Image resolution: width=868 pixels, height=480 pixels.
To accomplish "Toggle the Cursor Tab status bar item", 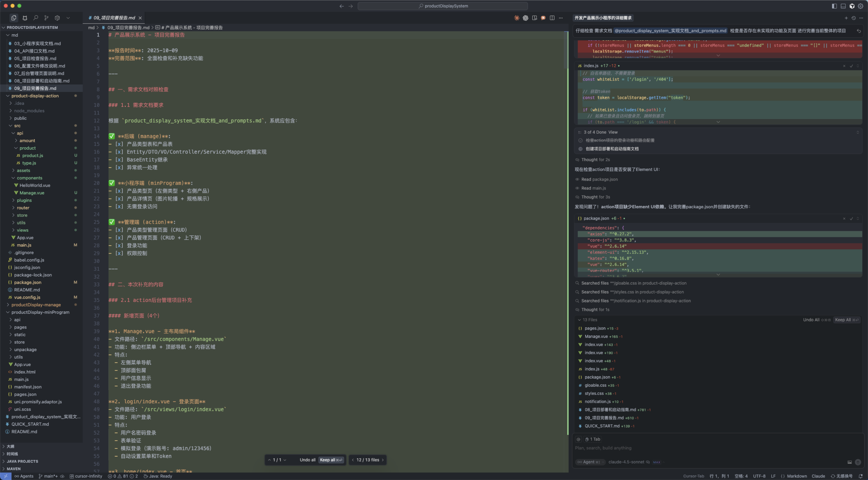I will 693,476.
